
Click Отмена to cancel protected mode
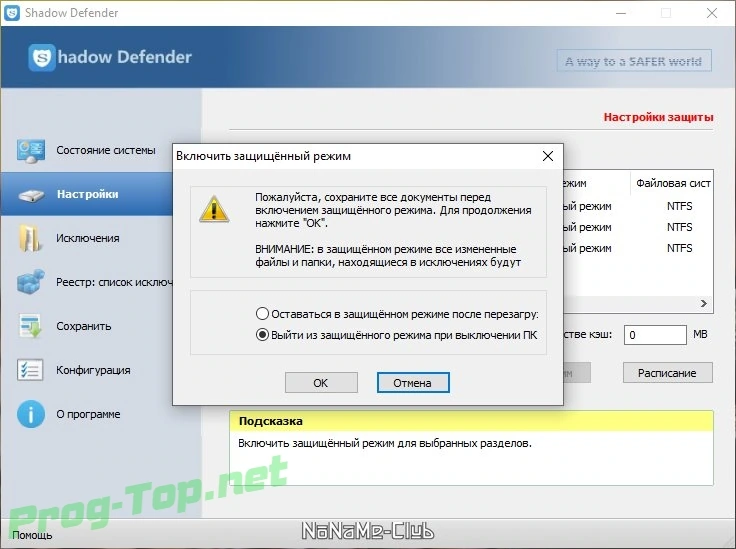(413, 383)
